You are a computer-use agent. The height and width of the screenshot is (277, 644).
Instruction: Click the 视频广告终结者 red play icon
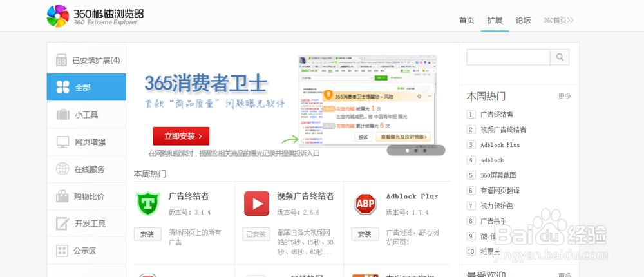point(256,204)
